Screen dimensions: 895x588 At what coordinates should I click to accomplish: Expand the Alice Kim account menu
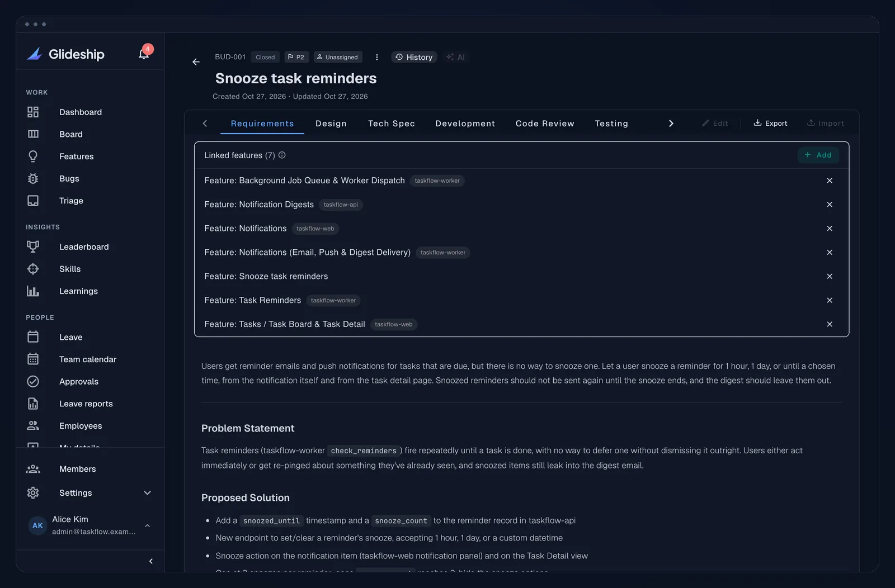148,525
